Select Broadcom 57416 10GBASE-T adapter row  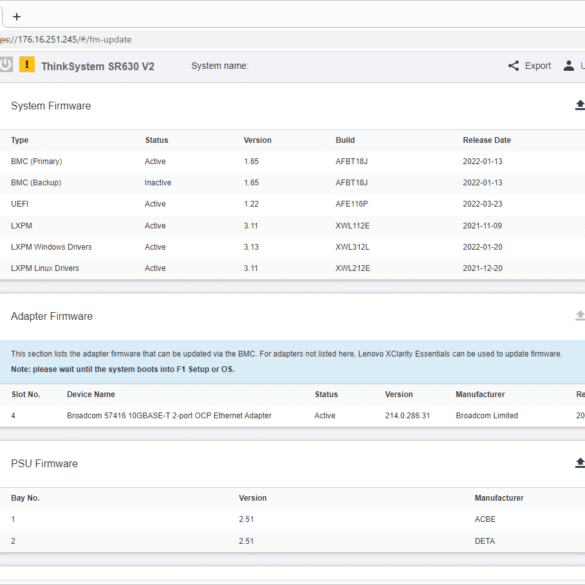click(292, 416)
